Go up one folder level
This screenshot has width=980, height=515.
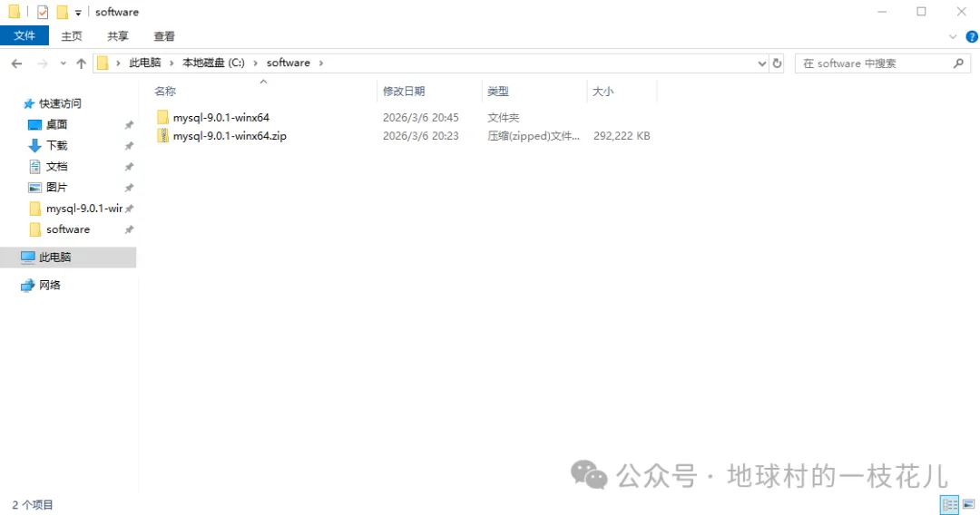click(82, 63)
